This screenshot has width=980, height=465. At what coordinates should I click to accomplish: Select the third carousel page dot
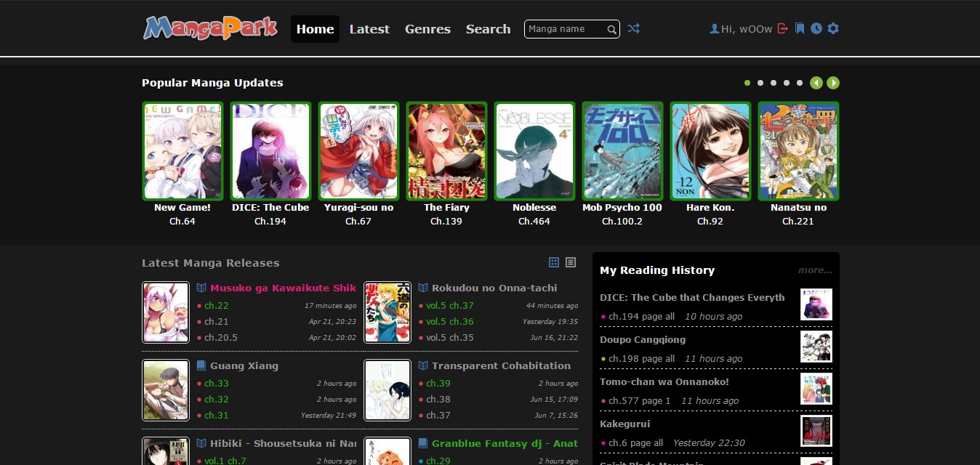pyautogui.click(x=774, y=83)
